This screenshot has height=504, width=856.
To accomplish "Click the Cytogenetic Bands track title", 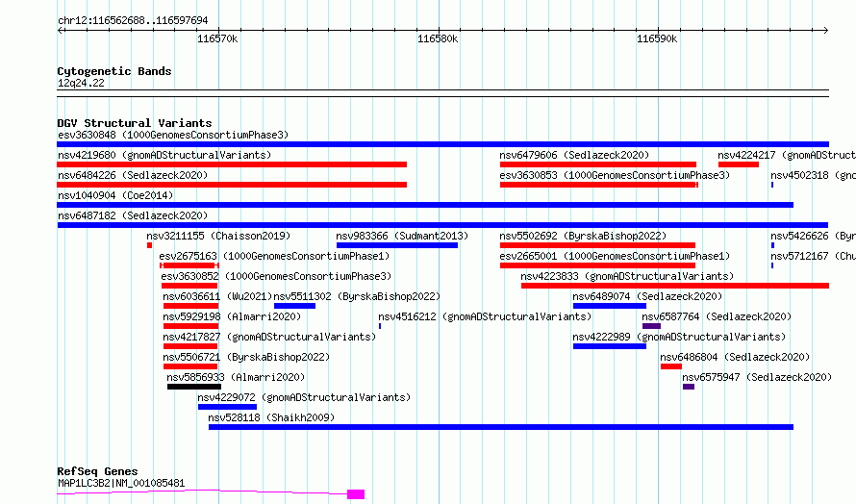I will (114, 71).
